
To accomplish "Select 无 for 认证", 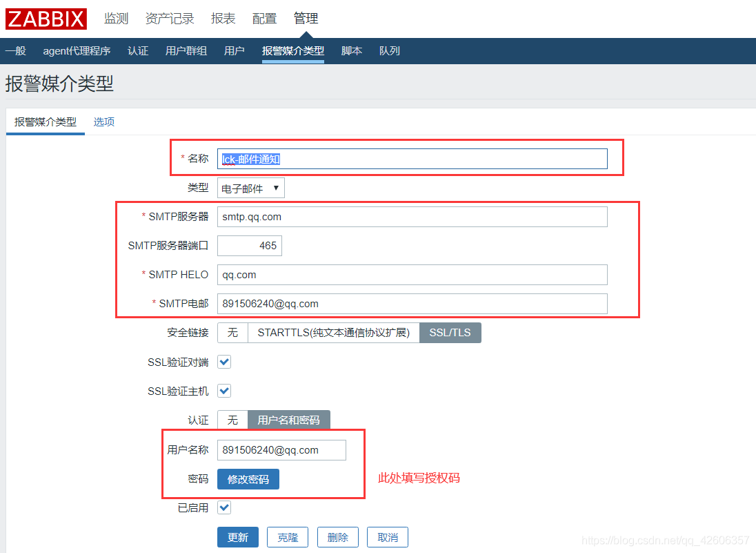I will 232,420.
